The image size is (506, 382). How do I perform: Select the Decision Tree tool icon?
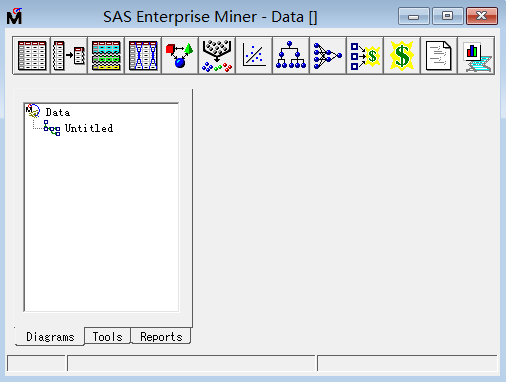(291, 55)
